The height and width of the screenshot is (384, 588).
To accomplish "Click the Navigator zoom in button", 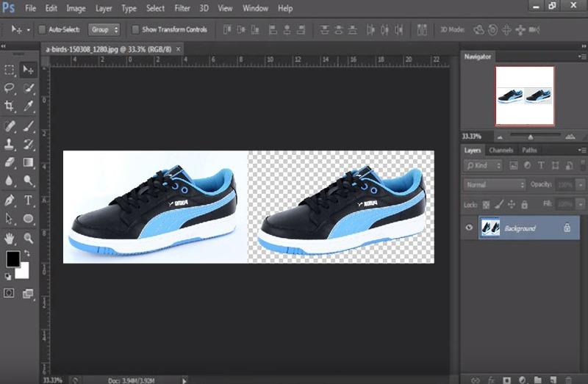I will (x=570, y=137).
